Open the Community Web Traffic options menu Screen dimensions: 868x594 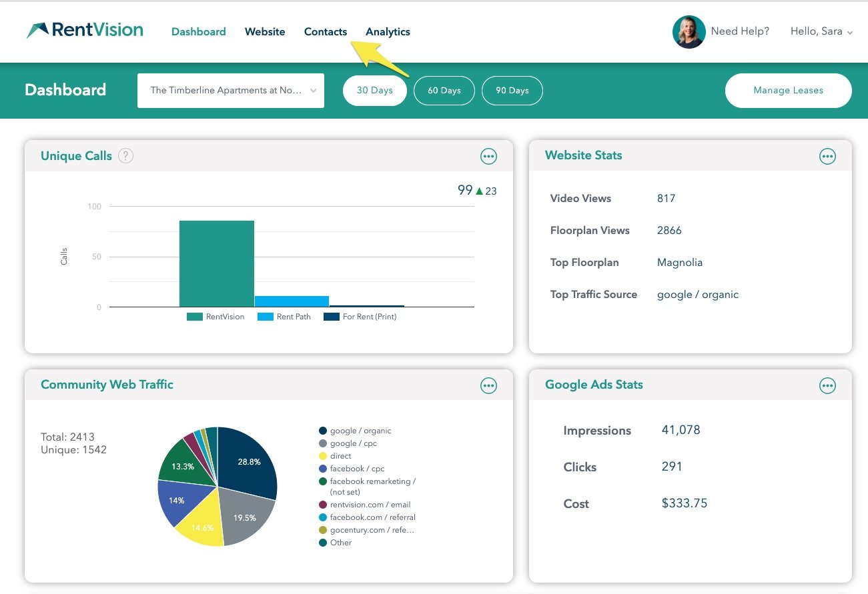click(x=489, y=385)
